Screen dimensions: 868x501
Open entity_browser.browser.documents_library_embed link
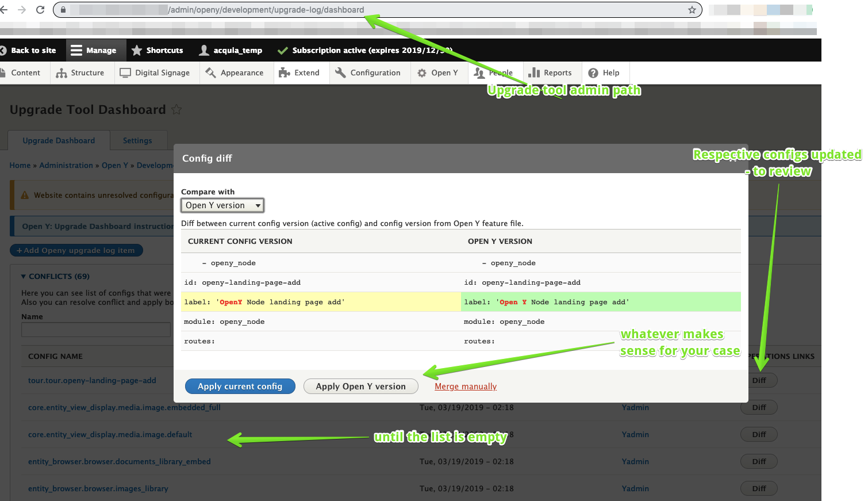120,461
